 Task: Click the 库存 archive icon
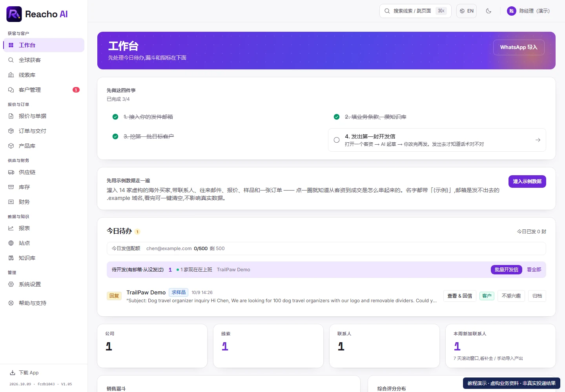[x=11, y=187]
